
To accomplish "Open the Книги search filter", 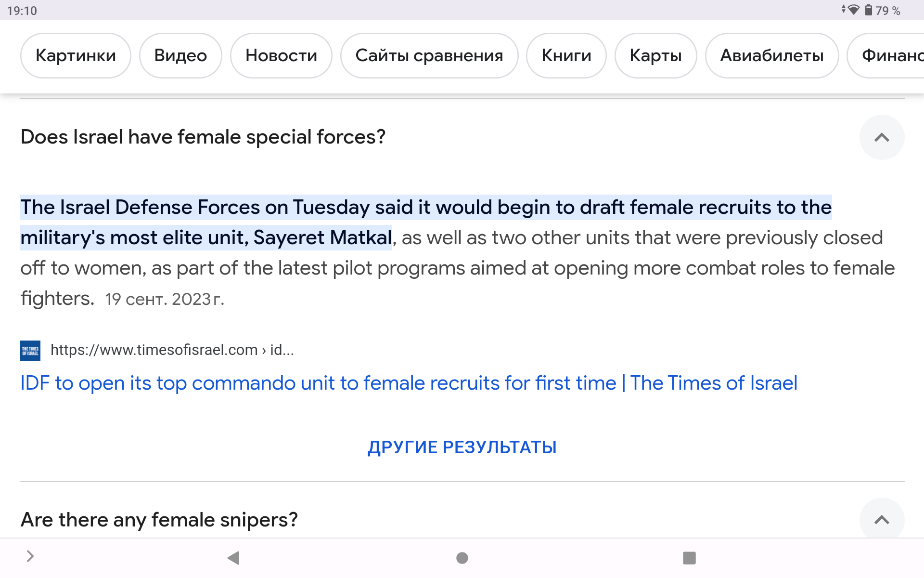I will pos(566,55).
